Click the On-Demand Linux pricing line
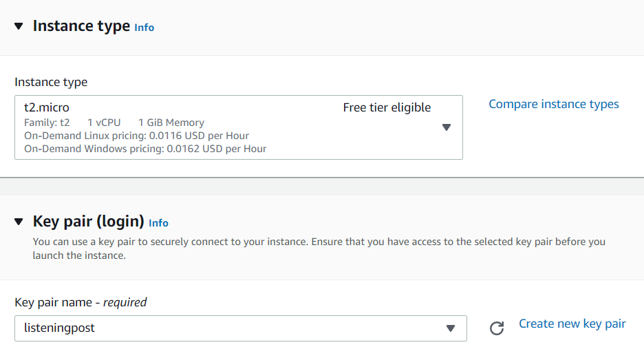 tap(136, 136)
